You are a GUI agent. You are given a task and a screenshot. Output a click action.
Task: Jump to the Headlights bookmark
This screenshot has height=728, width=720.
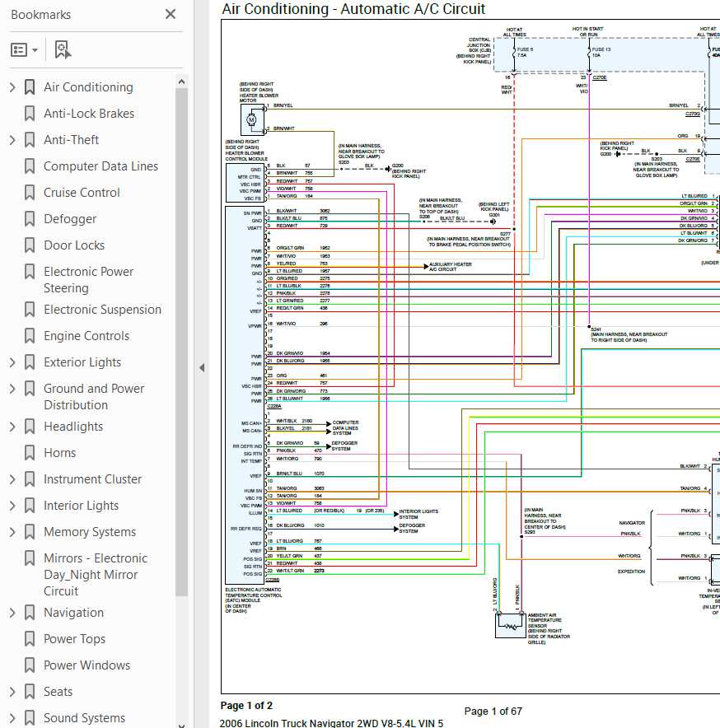pos(73,427)
